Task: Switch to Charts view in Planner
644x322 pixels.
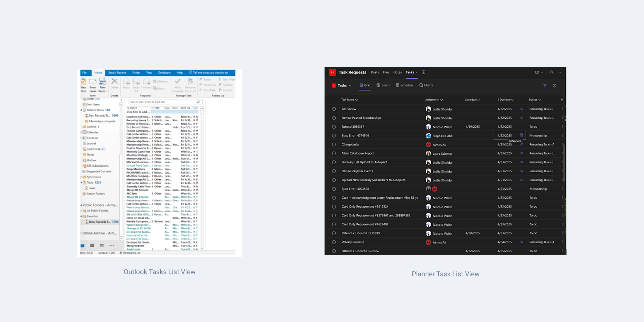Action: point(426,85)
